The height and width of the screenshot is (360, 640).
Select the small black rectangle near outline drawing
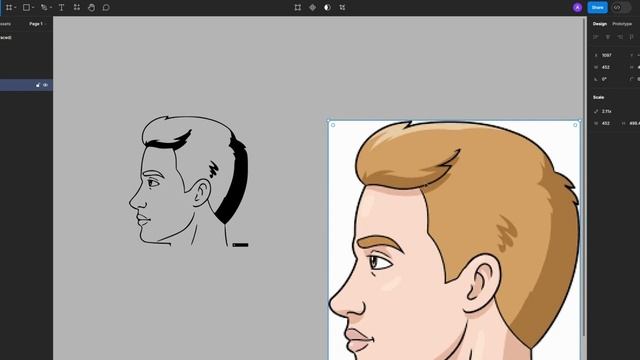pyautogui.click(x=240, y=245)
